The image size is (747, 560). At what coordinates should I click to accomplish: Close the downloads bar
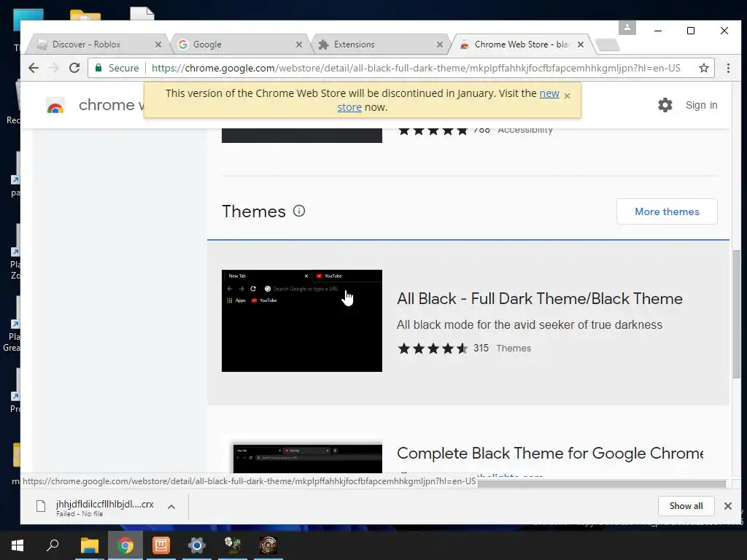click(728, 506)
